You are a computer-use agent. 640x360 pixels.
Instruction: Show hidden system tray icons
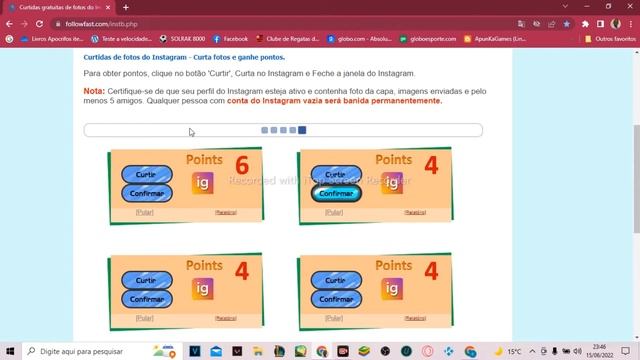[x=532, y=351]
